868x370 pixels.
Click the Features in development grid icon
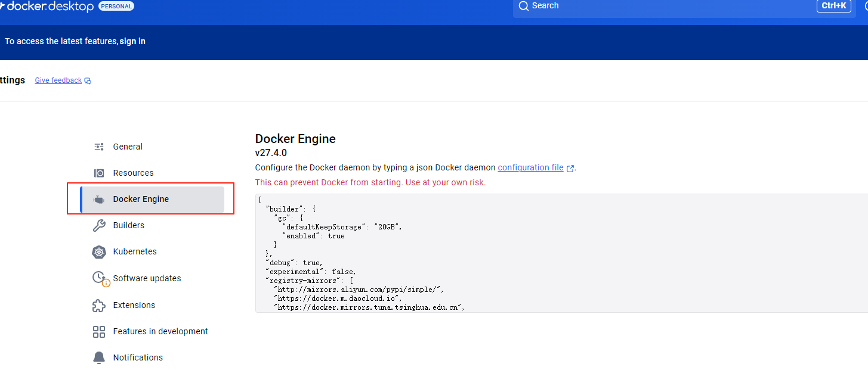tap(99, 332)
